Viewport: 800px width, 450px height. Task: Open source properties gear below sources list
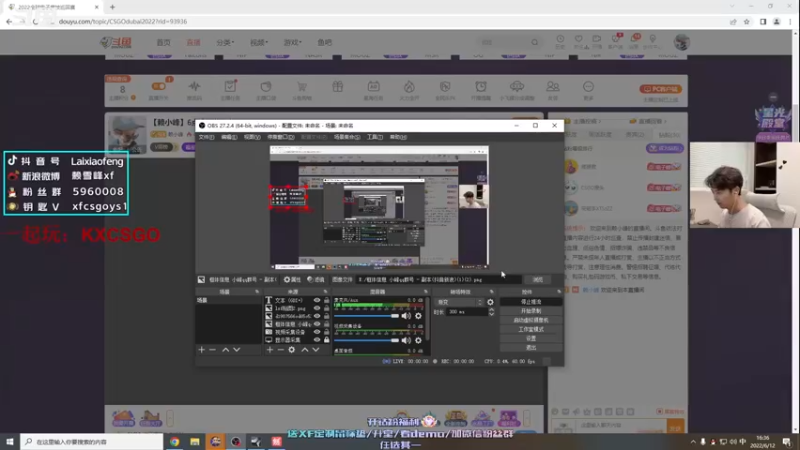[292, 350]
